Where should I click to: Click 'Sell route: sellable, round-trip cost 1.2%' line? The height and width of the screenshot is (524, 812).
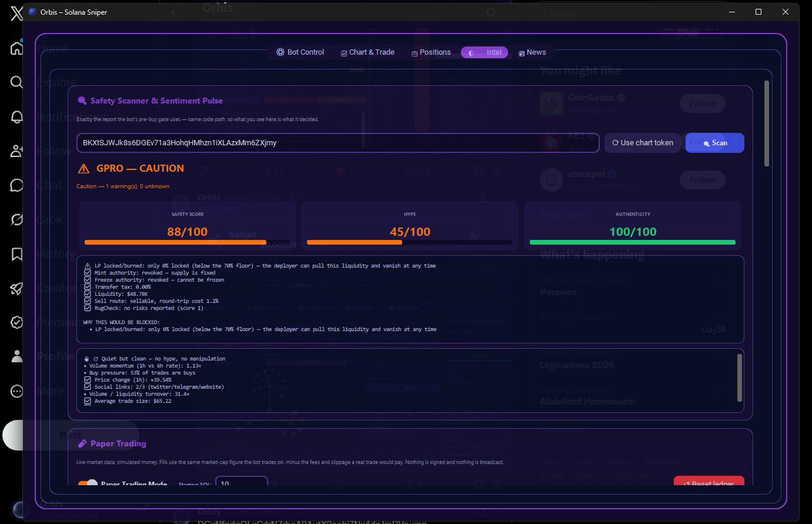pos(151,301)
